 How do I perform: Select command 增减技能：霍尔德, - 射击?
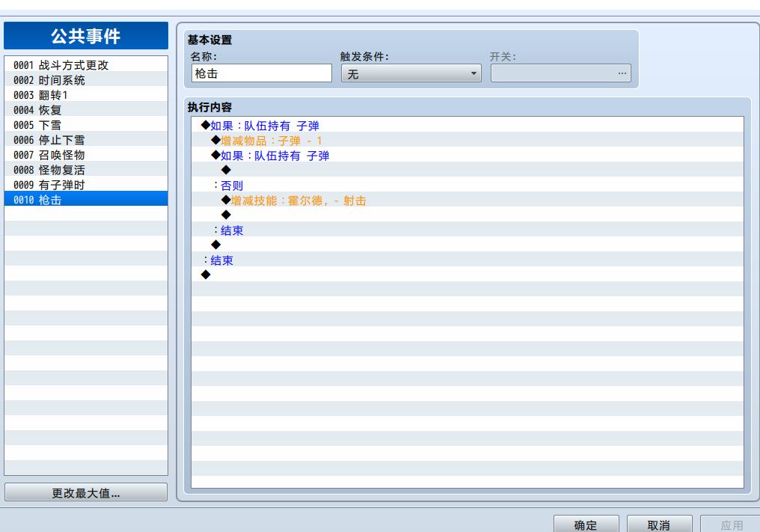click(468, 201)
